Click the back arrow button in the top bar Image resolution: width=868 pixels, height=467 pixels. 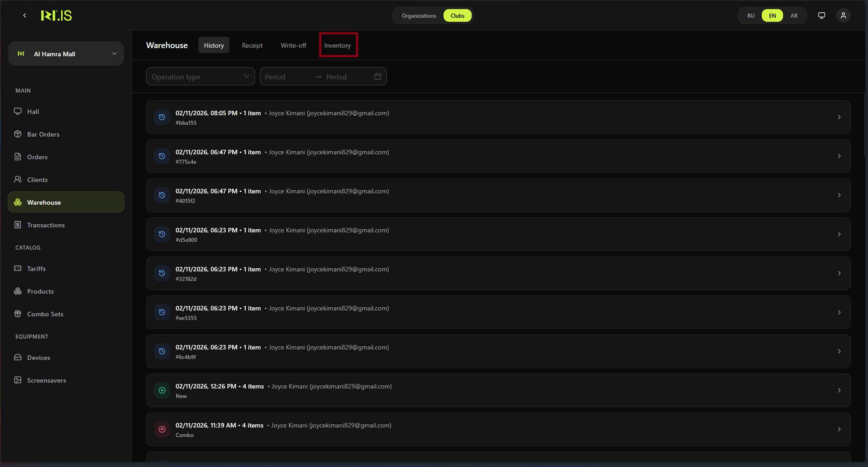point(24,15)
